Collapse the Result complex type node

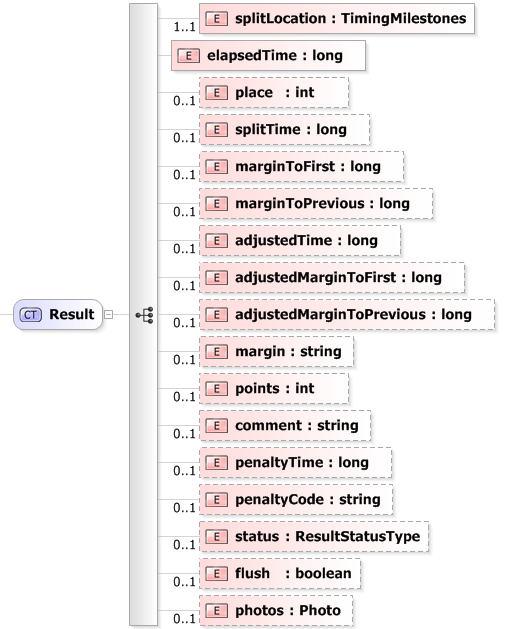click(108, 315)
